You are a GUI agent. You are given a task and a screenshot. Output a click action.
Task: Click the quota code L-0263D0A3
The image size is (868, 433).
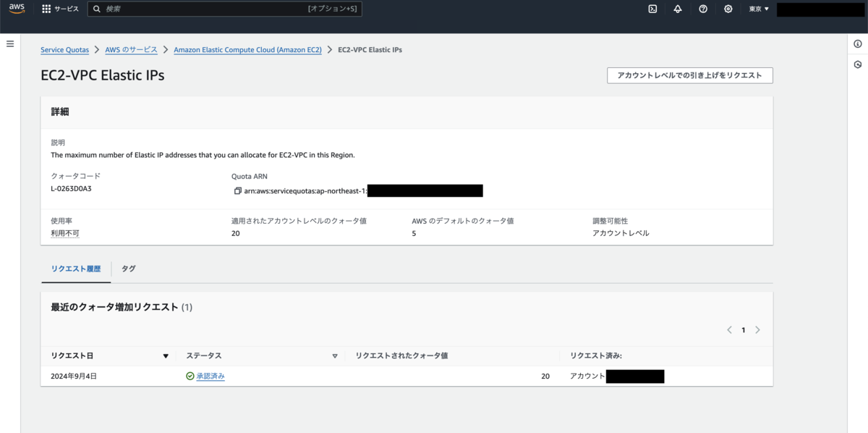click(71, 189)
